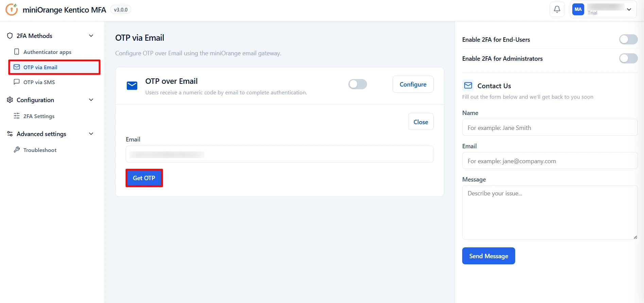644x303 pixels.
Task: Collapse the Advanced settings chevron
Action: point(91,134)
